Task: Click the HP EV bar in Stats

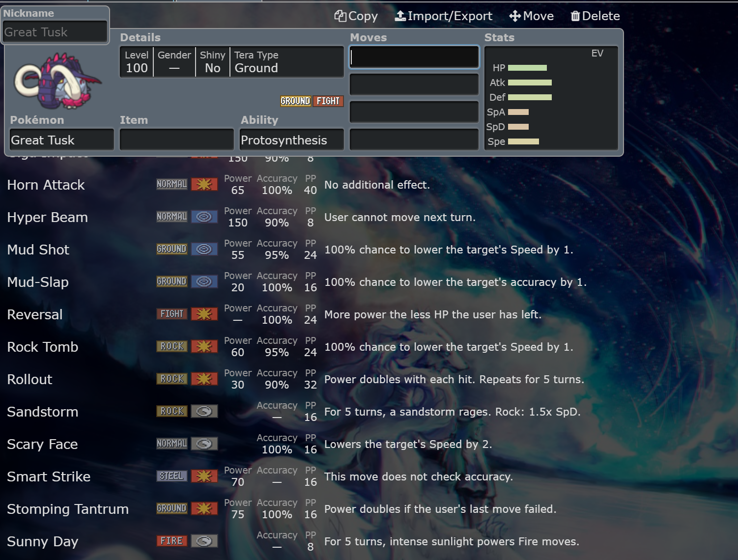Action: pyautogui.click(x=527, y=68)
